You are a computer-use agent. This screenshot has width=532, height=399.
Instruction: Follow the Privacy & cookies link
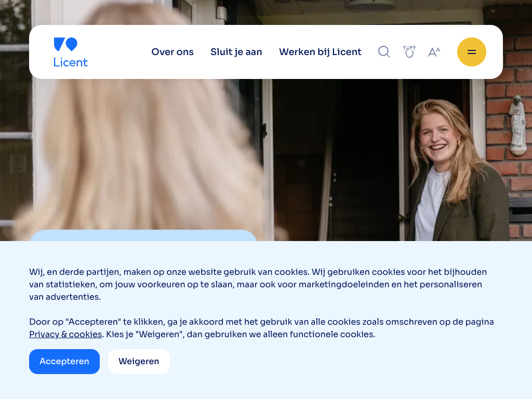(x=65, y=334)
